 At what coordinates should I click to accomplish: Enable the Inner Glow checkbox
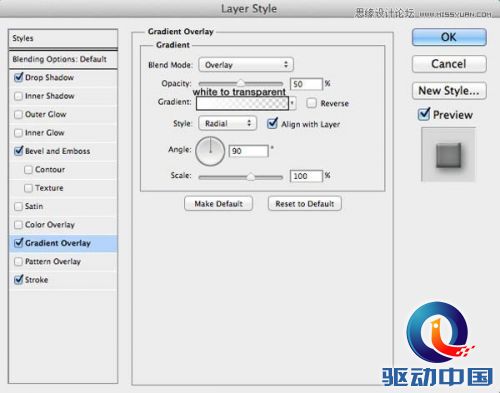[19, 133]
